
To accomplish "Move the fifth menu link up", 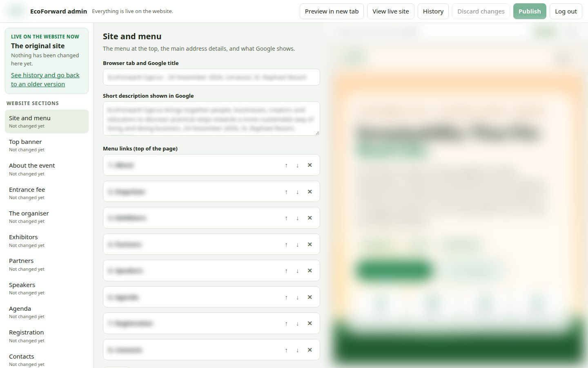I will coord(286,271).
